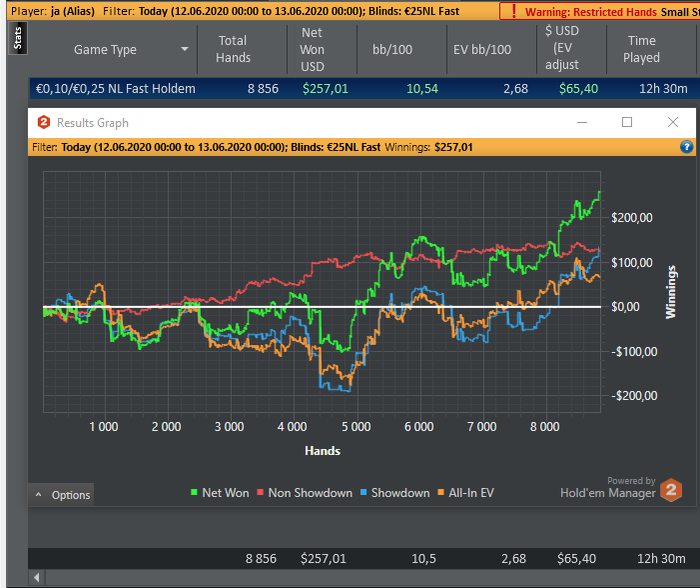Toggle the All-In EV orange legend swatch

point(441,492)
